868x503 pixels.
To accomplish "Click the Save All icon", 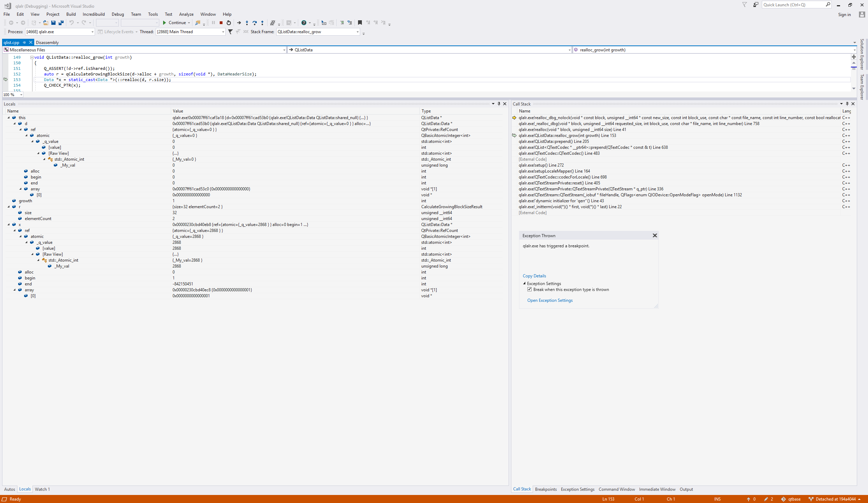I will coord(61,23).
